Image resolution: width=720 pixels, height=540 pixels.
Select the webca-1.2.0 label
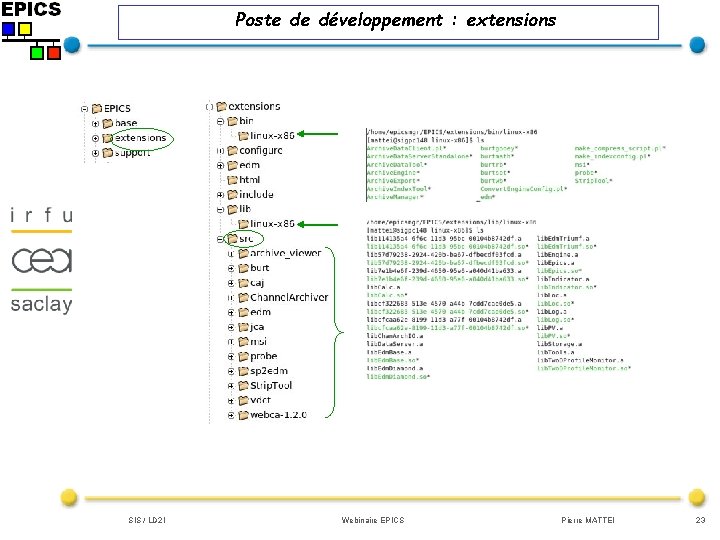point(278,415)
